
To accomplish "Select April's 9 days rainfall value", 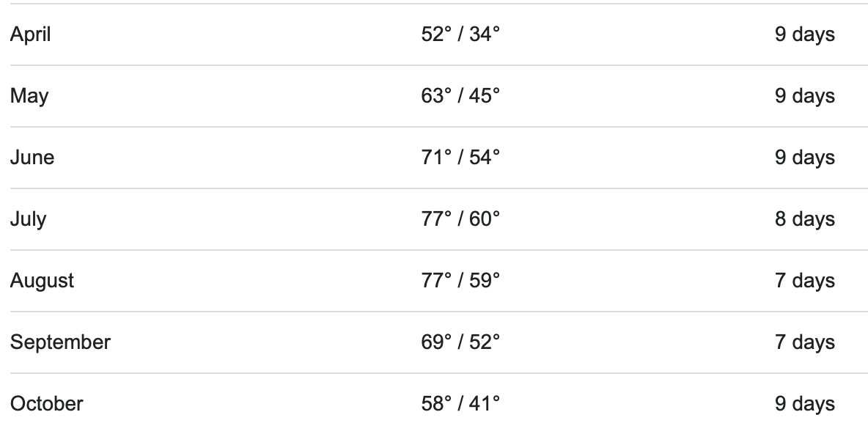I will 805,35.
